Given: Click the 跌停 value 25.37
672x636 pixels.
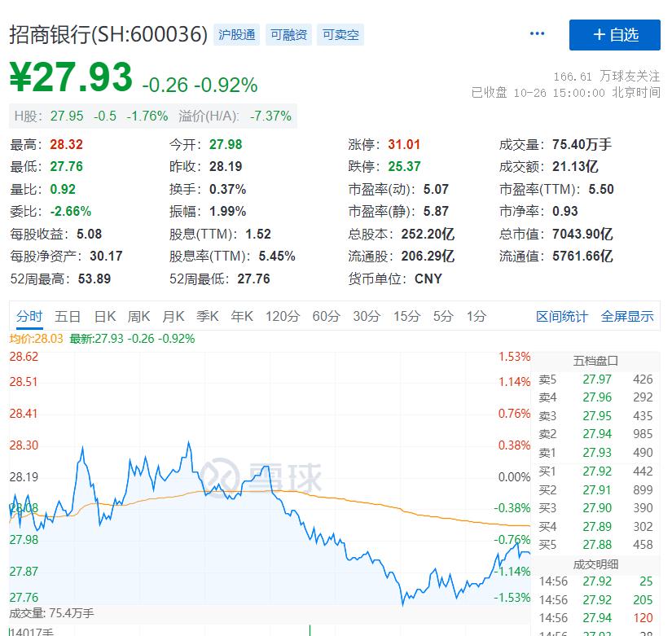Looking at the screenshot, I should point(404,166).
